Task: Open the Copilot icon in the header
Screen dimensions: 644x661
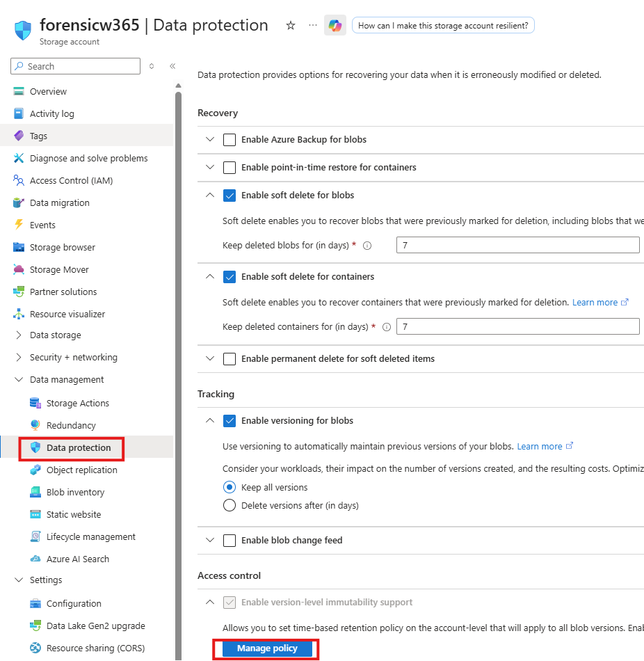Action: (x=335, y=25)
